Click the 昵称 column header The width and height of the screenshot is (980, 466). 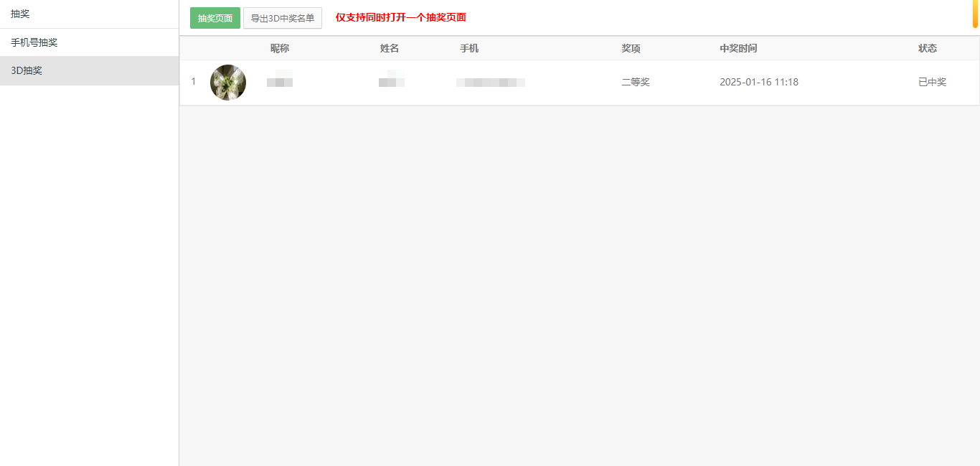280,48
